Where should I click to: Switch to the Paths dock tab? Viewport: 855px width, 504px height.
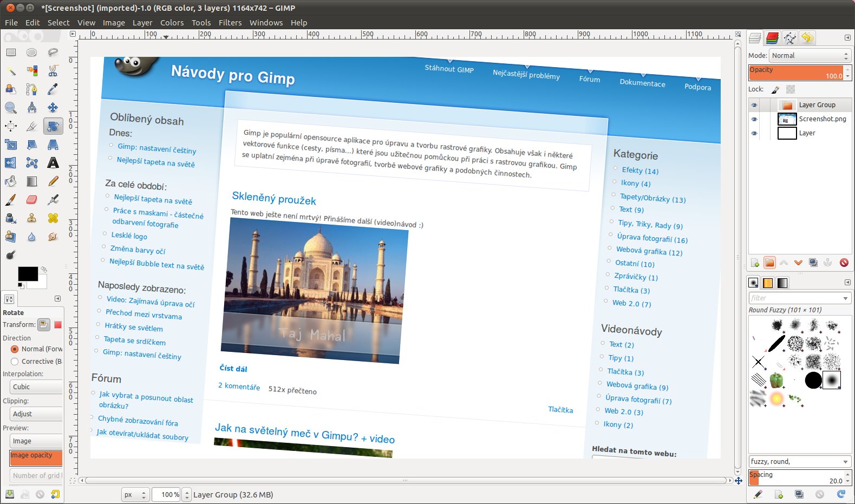[790, 38]
